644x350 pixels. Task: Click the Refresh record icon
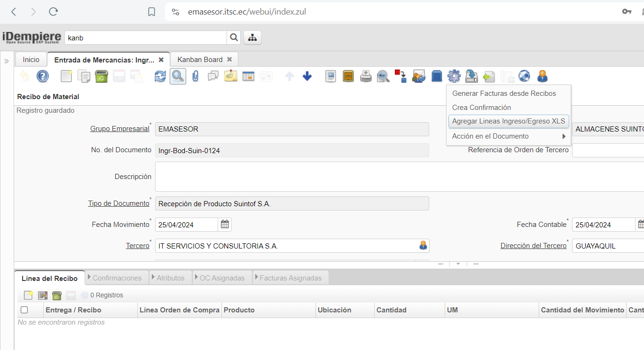(160, 76)
